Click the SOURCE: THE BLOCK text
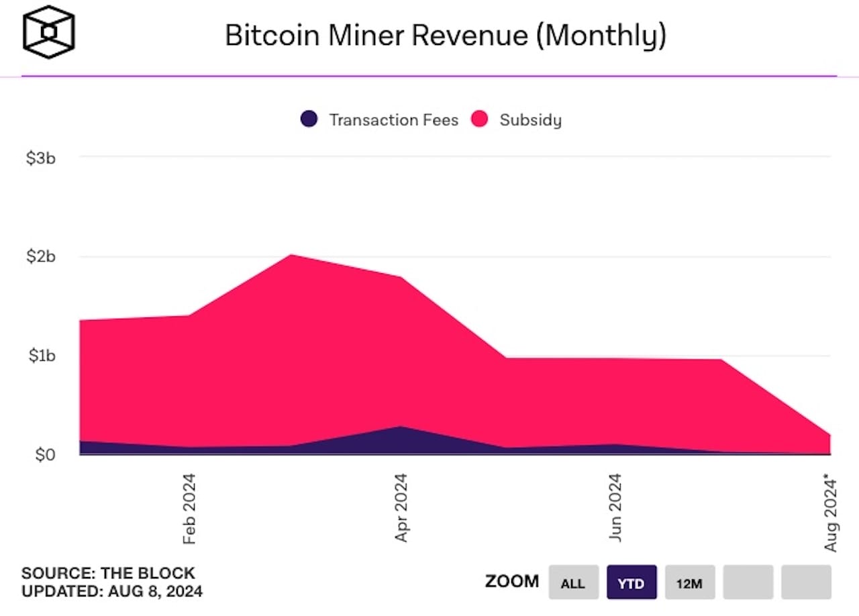Screen dimensions: 859x616 107,574
